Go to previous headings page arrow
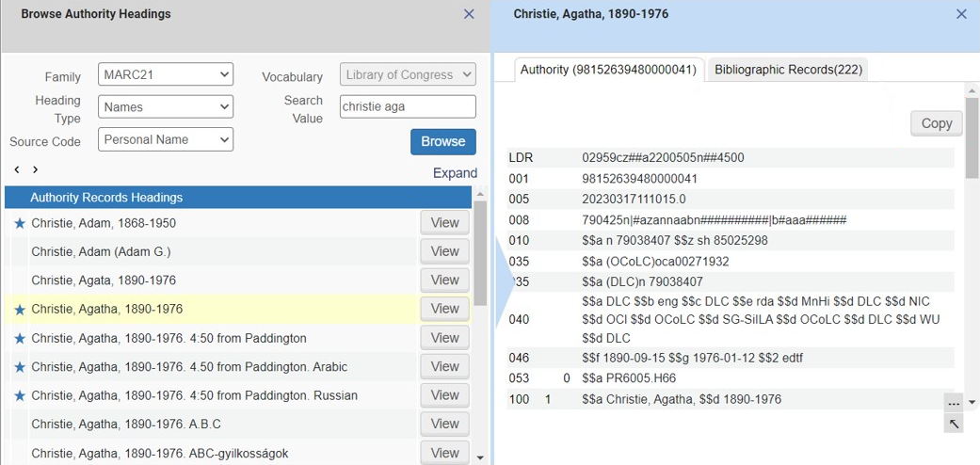Screen dimensions: 980x465 pos(17,169)
